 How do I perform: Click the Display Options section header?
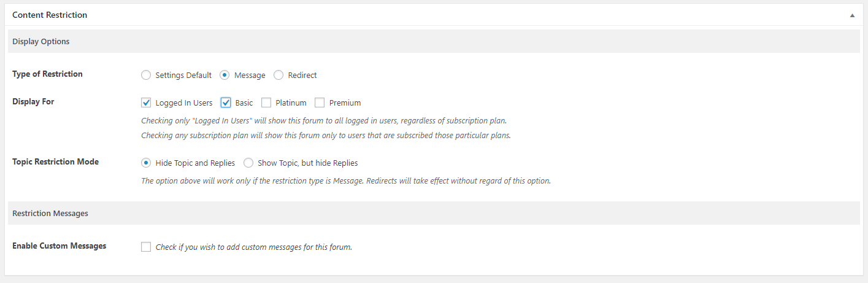(x=41, y=42)
